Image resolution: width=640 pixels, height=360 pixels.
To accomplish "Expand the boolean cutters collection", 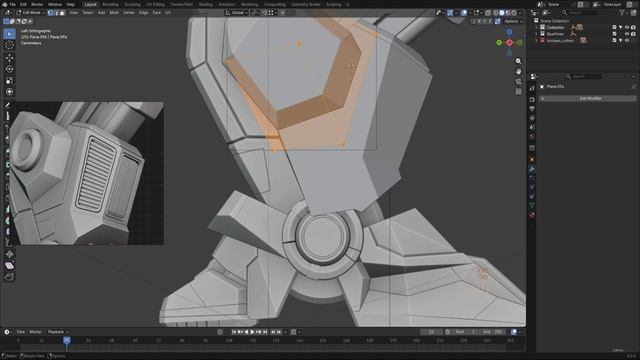I will click(536, 40).
